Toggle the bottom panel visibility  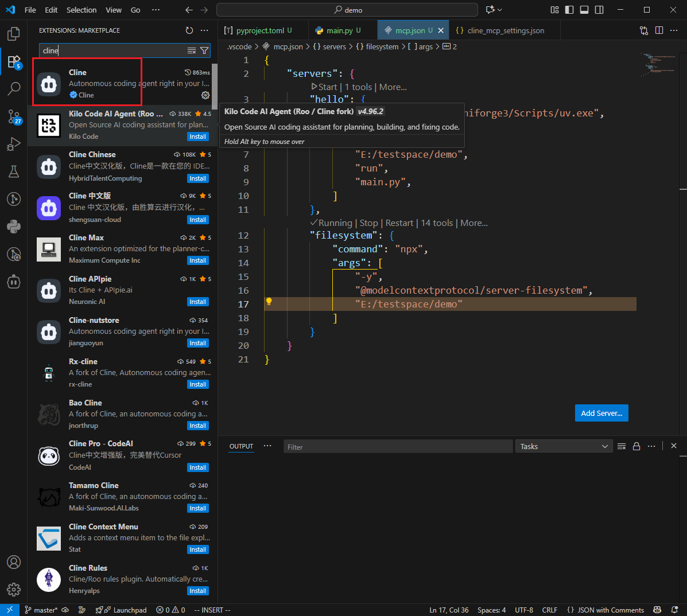[584, 10]
